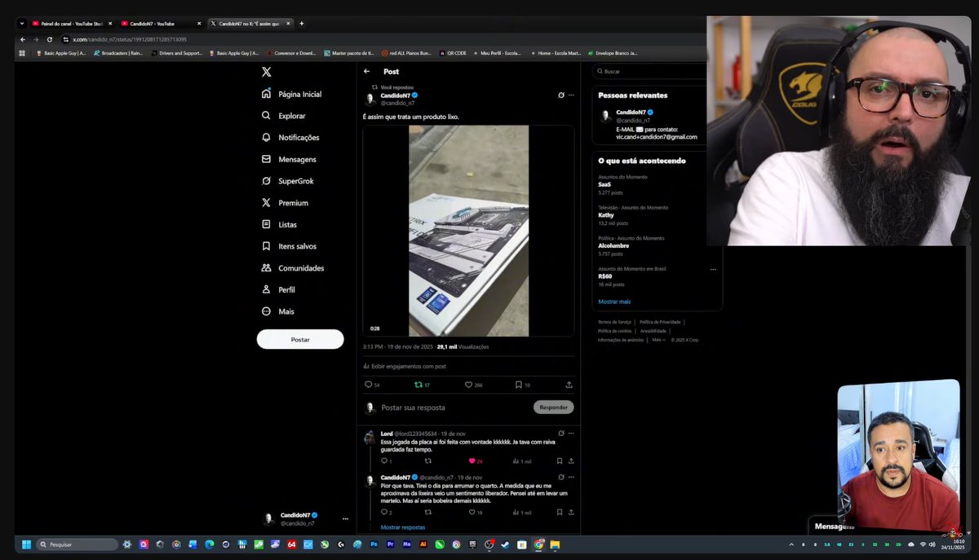Click the Termos de Serviço footer link
This screenshot has height=560, width=979.
click(x=614, y=322)
